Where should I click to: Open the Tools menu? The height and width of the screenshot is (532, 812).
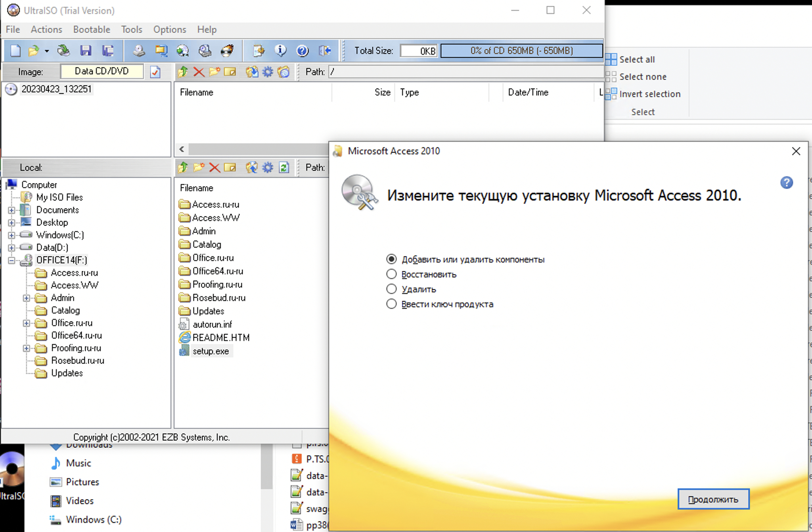(132, 30)
